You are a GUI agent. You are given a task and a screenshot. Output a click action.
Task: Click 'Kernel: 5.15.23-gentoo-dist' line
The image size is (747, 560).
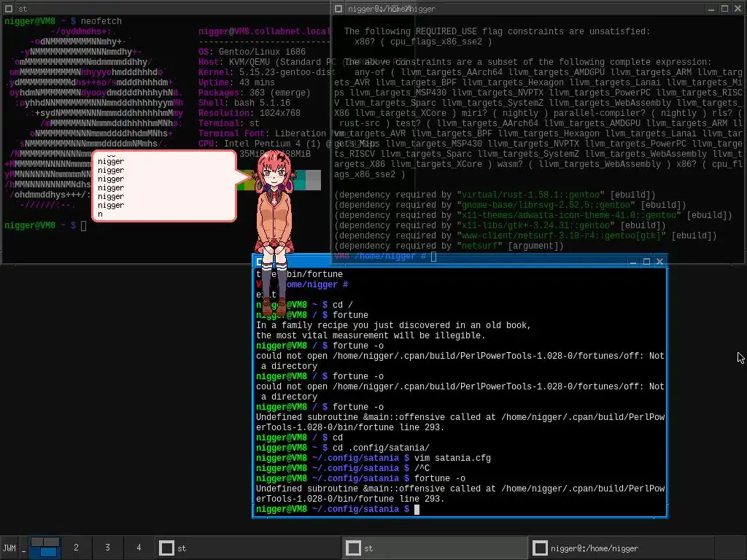pos(267,72)
